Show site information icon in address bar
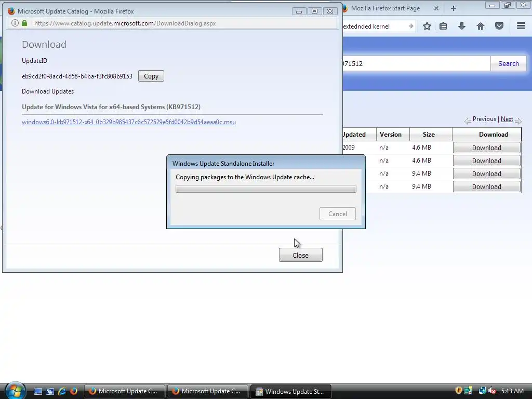532x399 pixels. tap(15, 23)
